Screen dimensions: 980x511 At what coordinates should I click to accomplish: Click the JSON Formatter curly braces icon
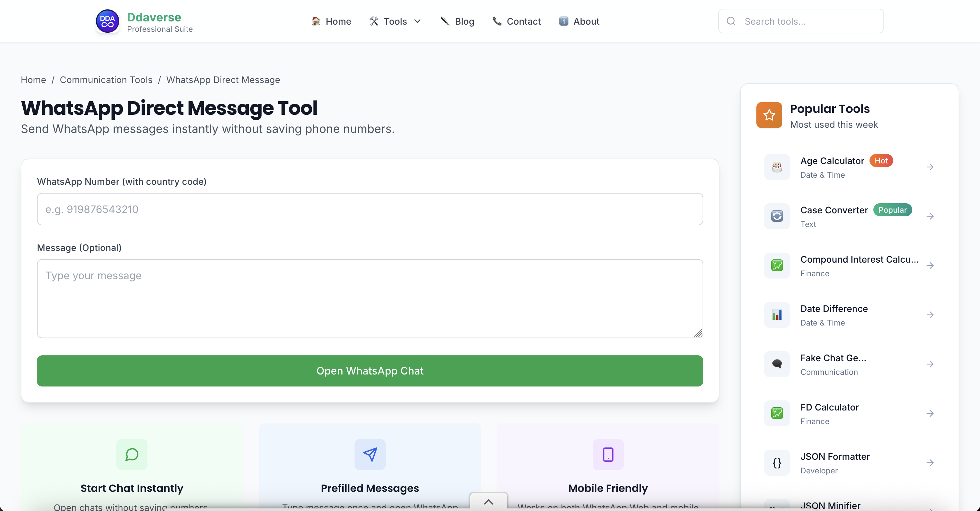(x=777, y=463)
